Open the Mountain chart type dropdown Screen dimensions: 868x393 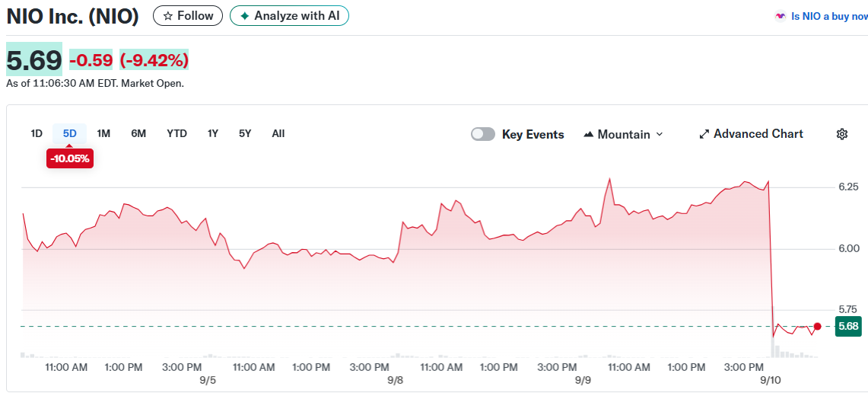623,134
